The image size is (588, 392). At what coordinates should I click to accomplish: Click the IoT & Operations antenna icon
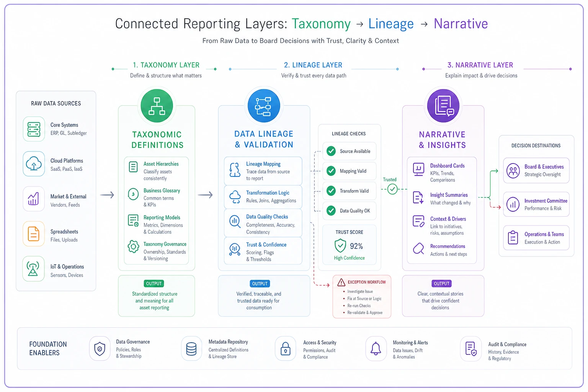[x=34, y=269]
